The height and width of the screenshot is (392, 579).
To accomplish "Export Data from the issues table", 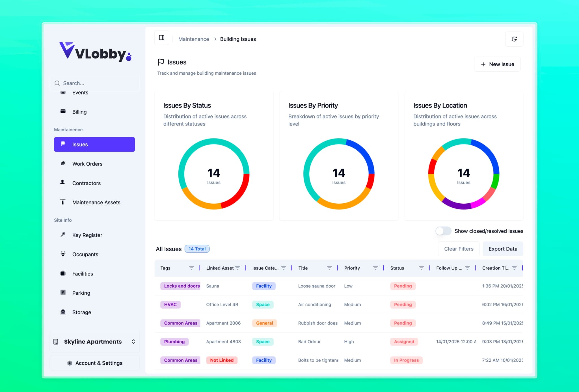I will tap(503, 249).
